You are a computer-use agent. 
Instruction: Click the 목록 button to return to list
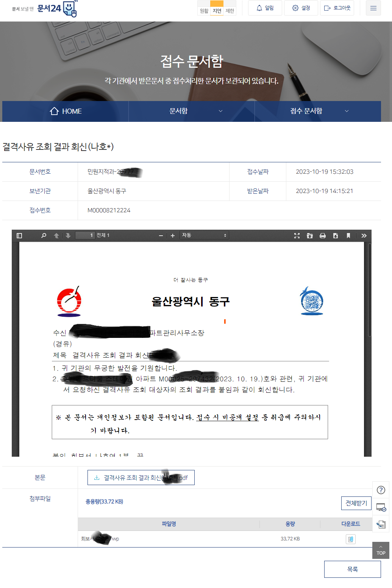click(352, 569)
